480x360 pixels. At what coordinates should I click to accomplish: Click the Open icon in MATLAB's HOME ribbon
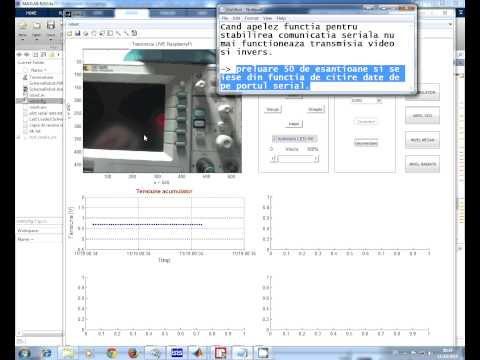37,26
